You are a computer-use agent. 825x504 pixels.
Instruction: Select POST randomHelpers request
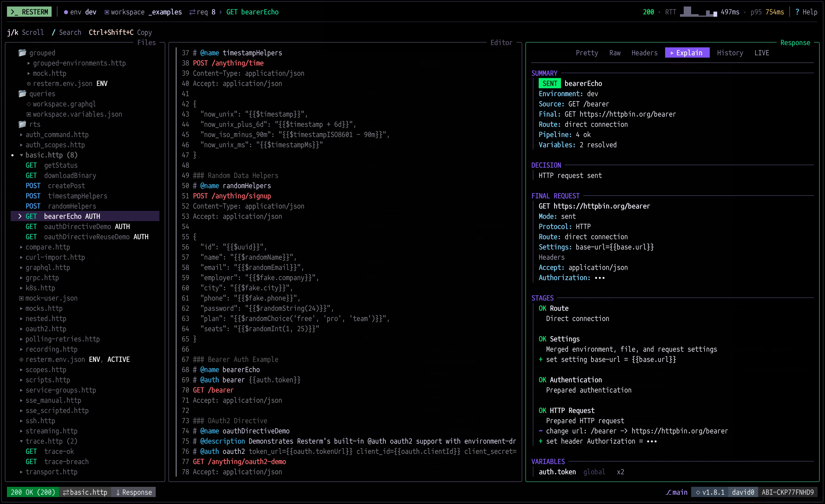(x=61, y=206)
